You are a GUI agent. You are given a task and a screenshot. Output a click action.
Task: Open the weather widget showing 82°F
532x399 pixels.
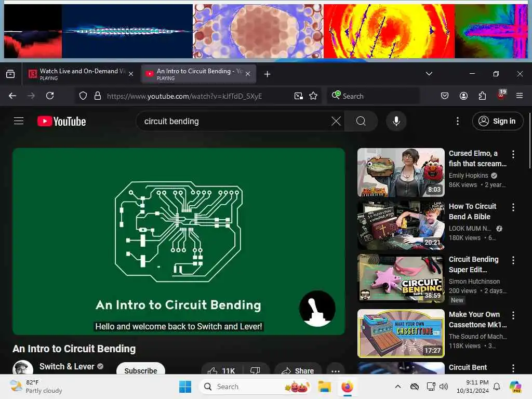[36, 387]
